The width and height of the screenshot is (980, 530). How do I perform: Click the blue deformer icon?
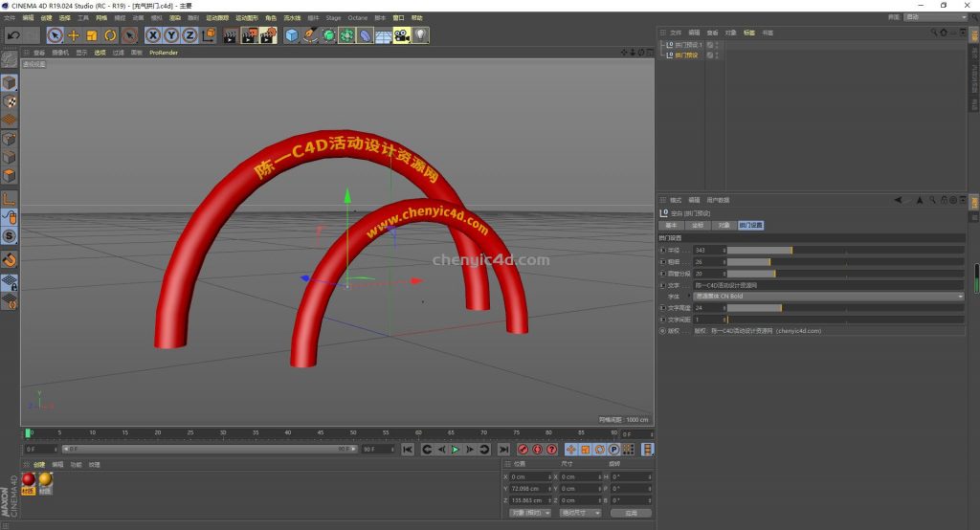coord(365,35)
